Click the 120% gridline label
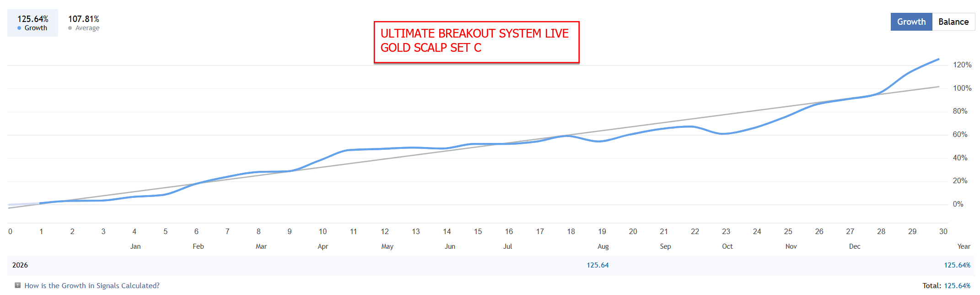Screen dimensions: 980x295 962,65
